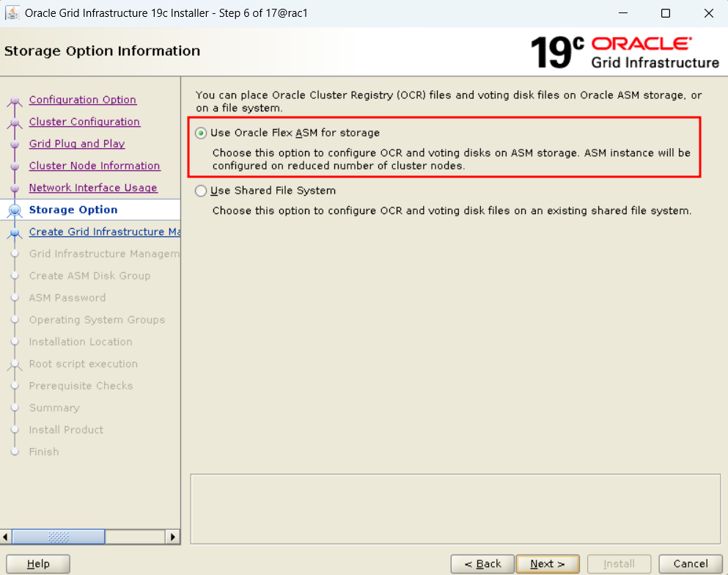Open Create Grid Infrastructure Ma... step
The width and height of the screenshot is (728, 575).
[x=104, y=232]
